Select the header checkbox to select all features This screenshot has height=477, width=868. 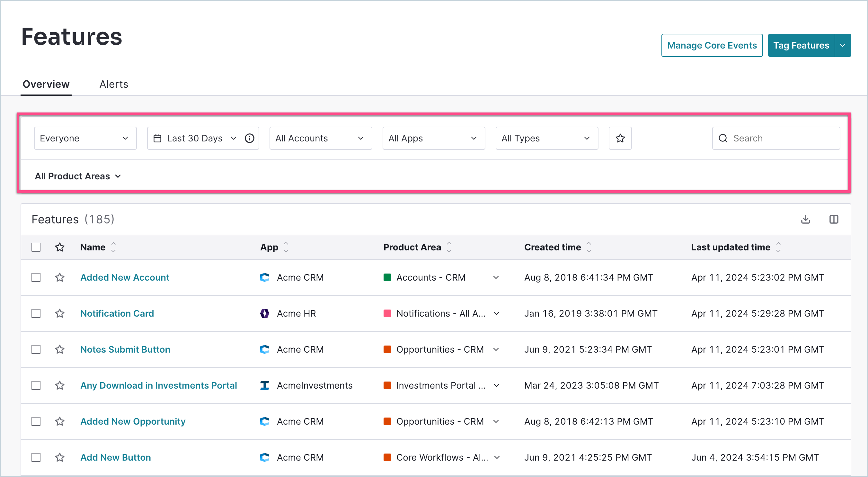point(36,247)
